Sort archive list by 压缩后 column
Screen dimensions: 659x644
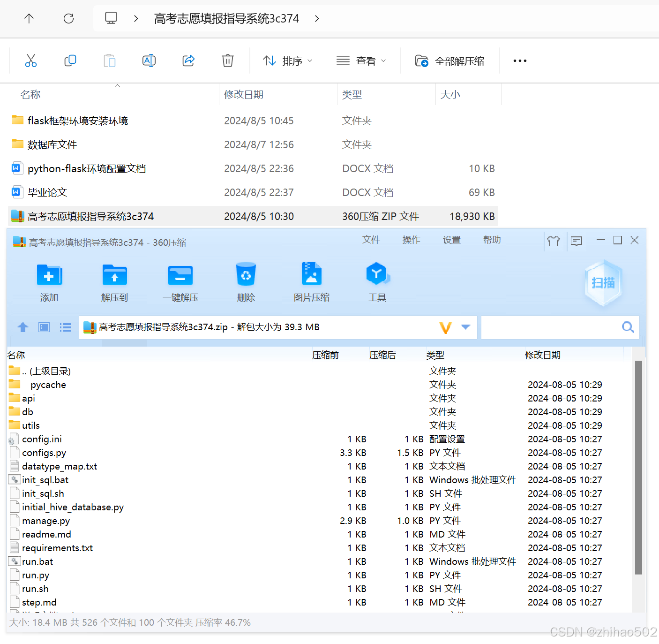(x=382, y=355)
